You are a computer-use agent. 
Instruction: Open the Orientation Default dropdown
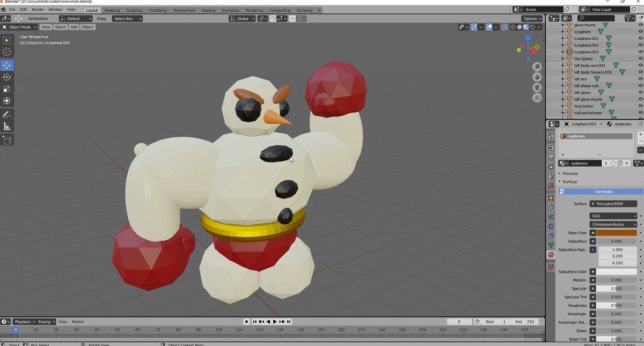click(x=76, y=18)
